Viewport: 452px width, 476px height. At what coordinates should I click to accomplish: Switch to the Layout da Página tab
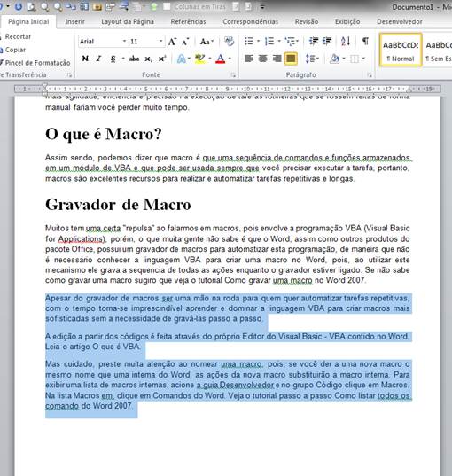point(128,21)
